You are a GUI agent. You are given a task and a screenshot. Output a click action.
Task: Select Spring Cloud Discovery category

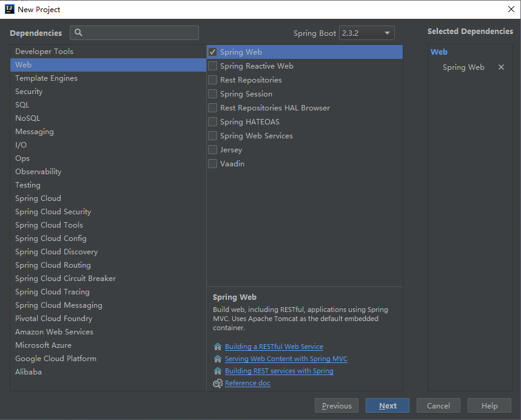[x=109, y=252]
